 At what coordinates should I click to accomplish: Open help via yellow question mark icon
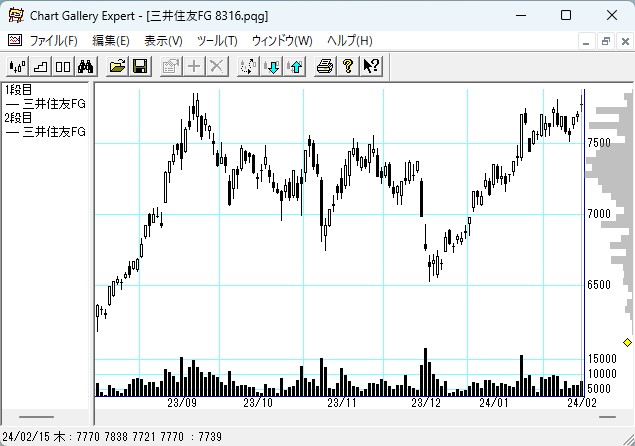coord(348,66)
